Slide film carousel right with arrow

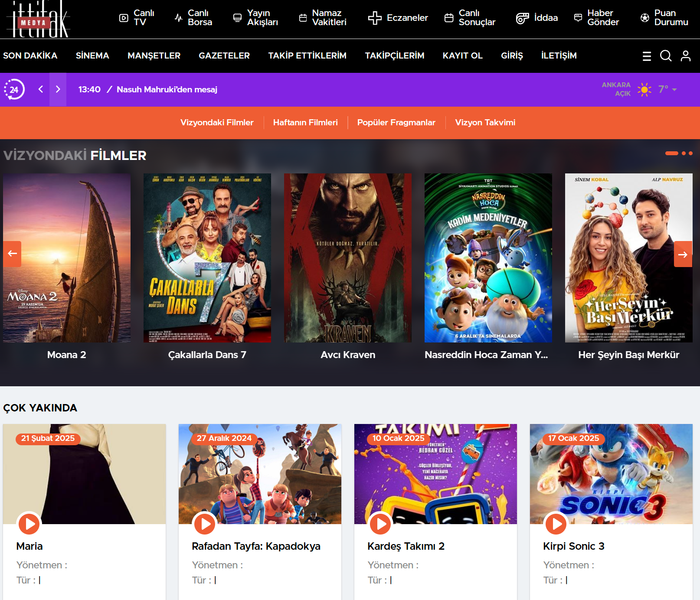(x=683, y=254)
